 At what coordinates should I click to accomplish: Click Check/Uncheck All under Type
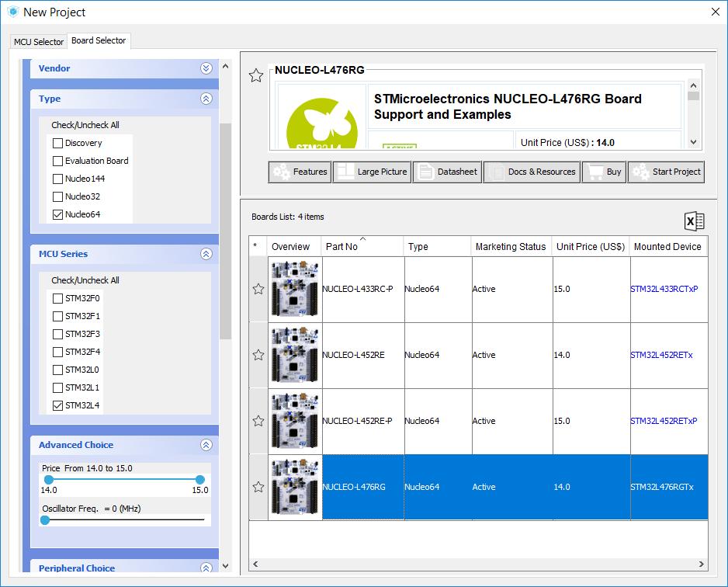pyautogui.click(x=85, y=125)
